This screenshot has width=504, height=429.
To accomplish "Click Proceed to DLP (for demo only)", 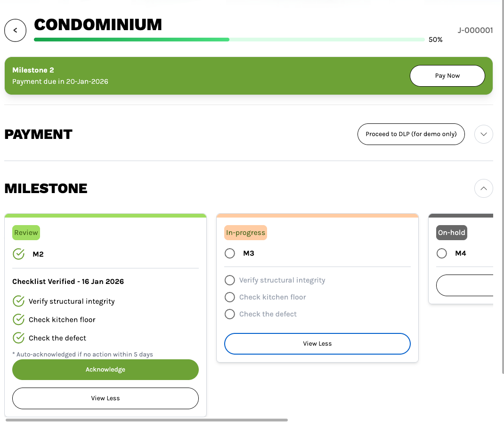I will [411, 134].
